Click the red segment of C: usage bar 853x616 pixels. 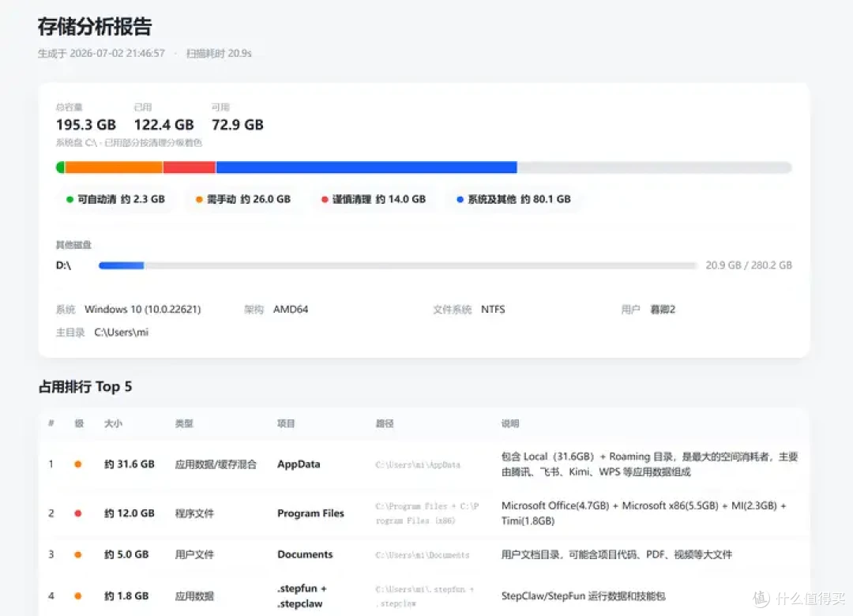190,167
